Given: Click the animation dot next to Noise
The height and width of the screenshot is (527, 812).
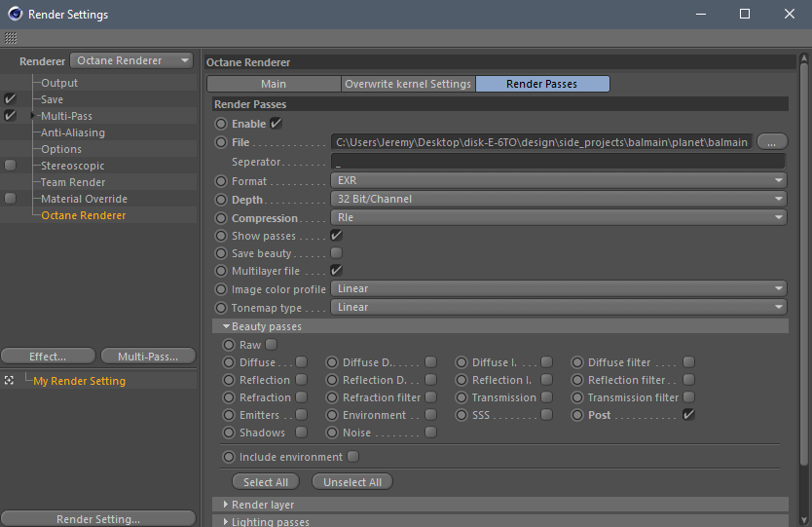Looking at the screenshot, I should (332, 433).
